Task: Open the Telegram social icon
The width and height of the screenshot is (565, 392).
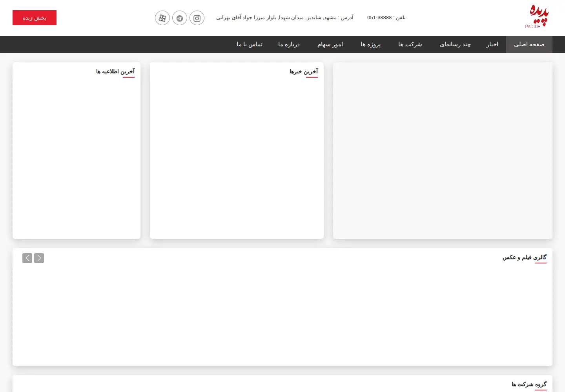Action: coord(180,18)
